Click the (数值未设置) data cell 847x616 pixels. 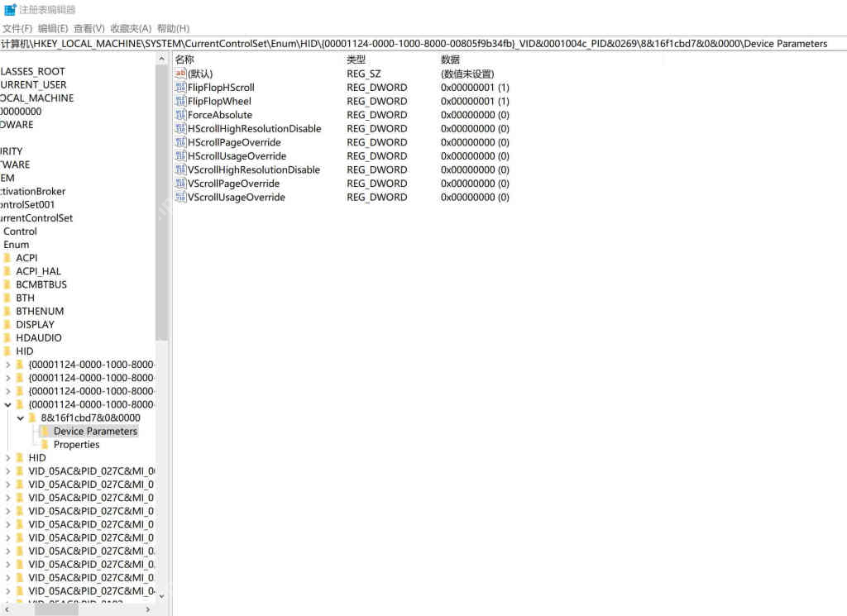click(x=468, y=74)
